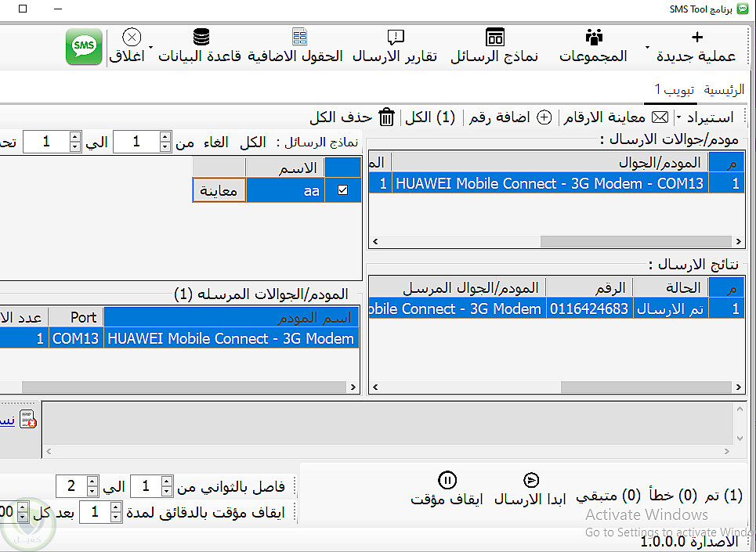Uncheck the aa template checkbox
756x552 pixels.
[x=343, y=190]
